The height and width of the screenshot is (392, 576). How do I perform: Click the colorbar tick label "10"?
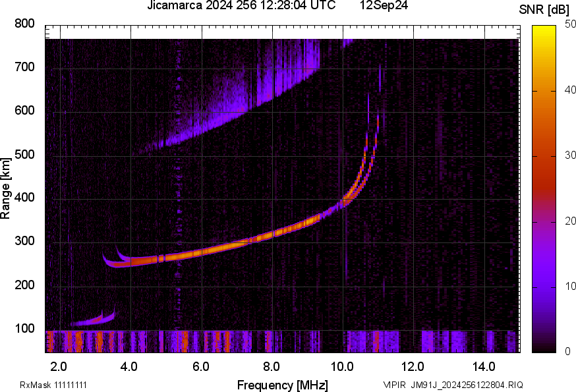point(571,286)
